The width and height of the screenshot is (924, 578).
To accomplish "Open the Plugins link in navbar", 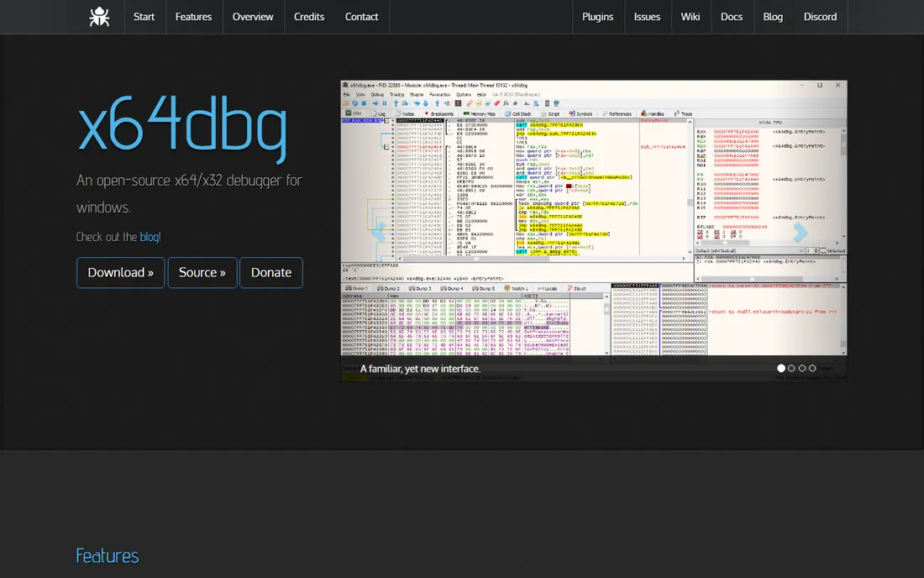I will [597, 17].
